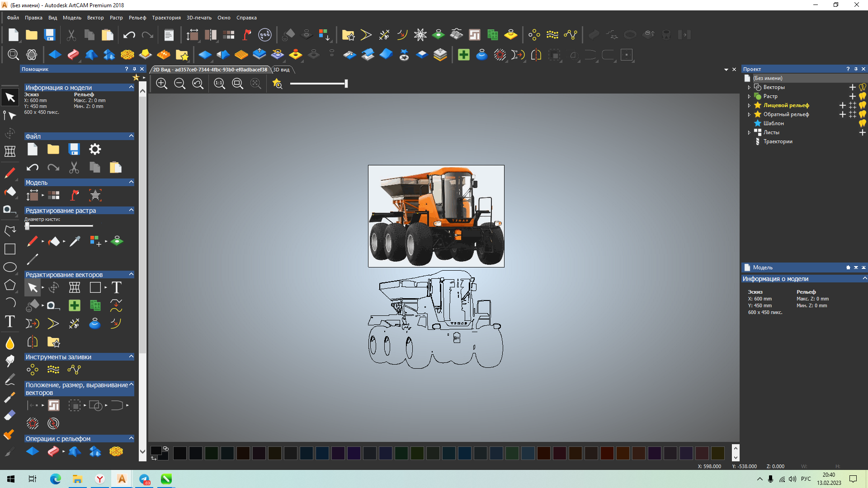Screen dimensions: 868x488
Task: Click Paint brush icon in raster editing
Action: (32, 241)
